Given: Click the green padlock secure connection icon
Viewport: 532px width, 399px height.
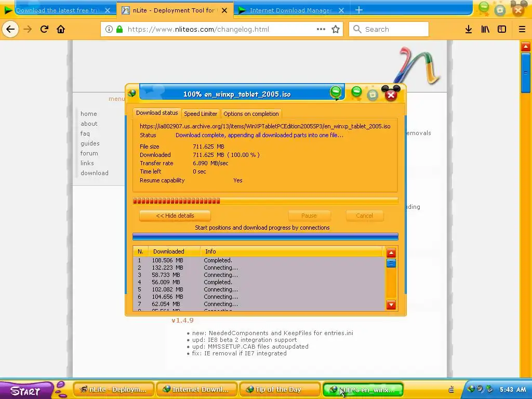Looking at the screenshot, I should pos(119,29).
